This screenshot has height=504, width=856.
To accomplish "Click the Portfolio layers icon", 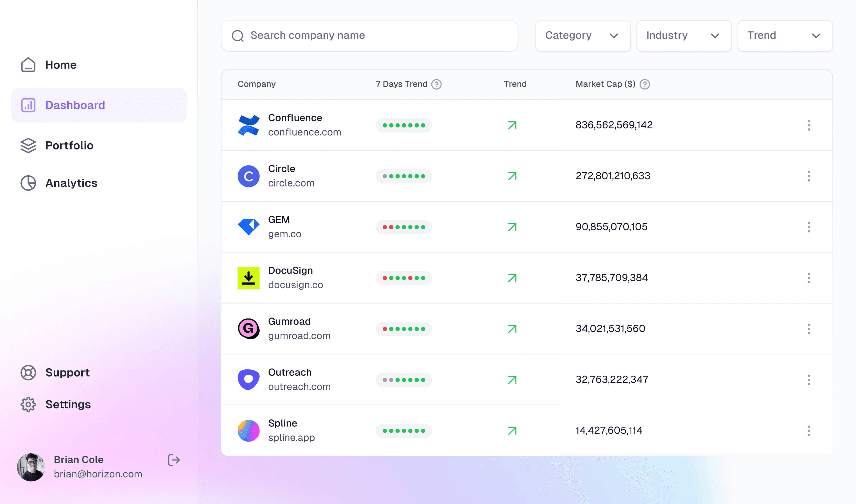I will pyautogui.click(x=28, y=145).
